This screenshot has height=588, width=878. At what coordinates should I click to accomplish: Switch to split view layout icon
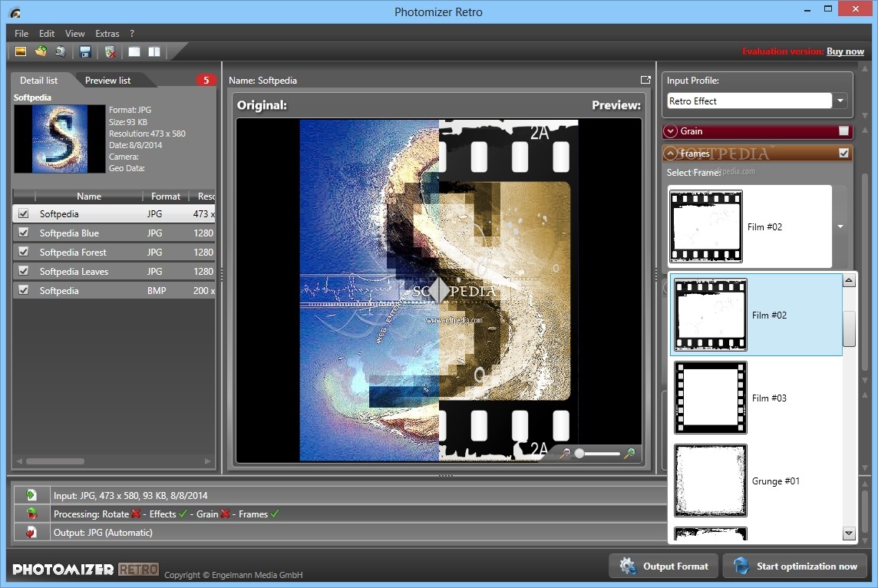[x=154, y=51]
